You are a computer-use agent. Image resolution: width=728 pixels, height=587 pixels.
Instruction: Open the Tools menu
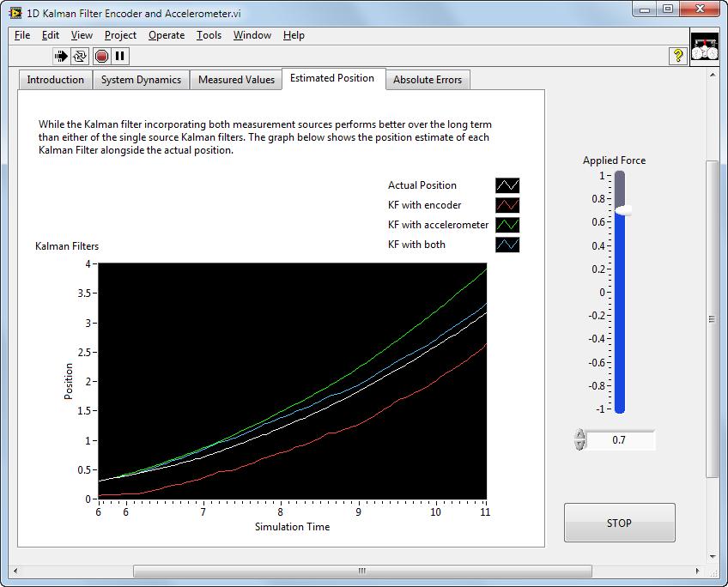pos(209,35)
